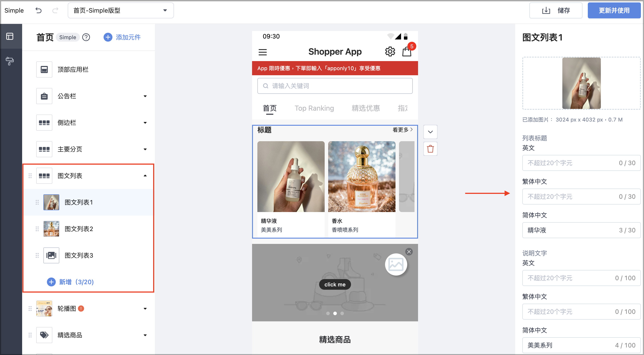Viewport: 644px width, 355px height.
Task: Click the 顶部应用栏 component icon
Action: [44, 69]
